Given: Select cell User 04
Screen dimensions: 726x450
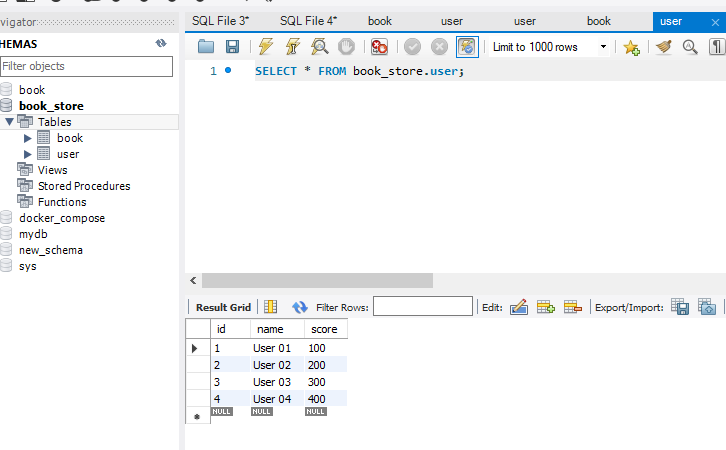Looking at the screenshot, I should pos(277,399).
